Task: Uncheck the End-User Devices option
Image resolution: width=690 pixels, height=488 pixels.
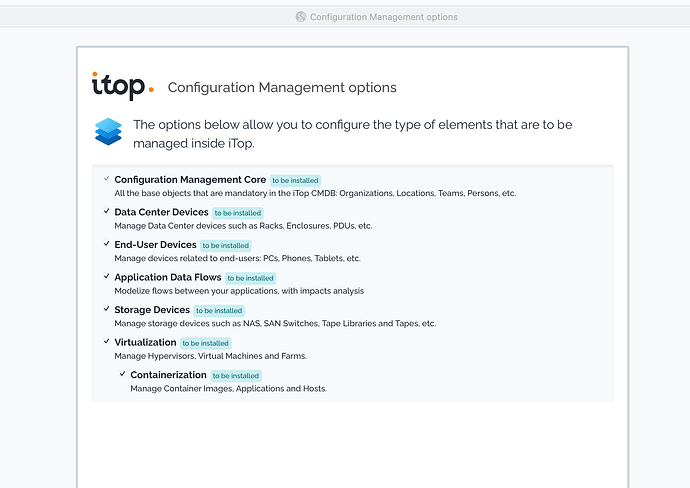Action: 106,244
